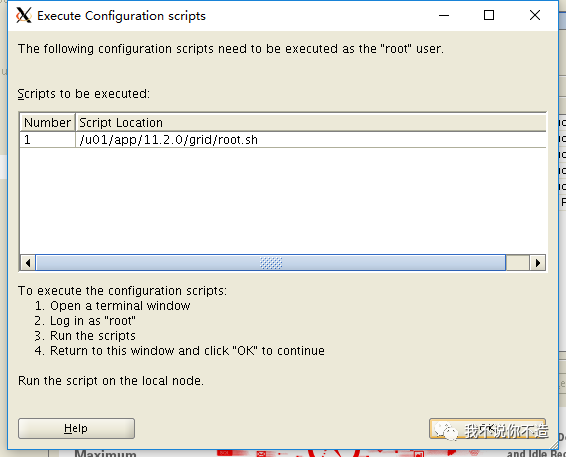
Task: Open the Help button
Action: pyautogui.click(x=77, y=428)
